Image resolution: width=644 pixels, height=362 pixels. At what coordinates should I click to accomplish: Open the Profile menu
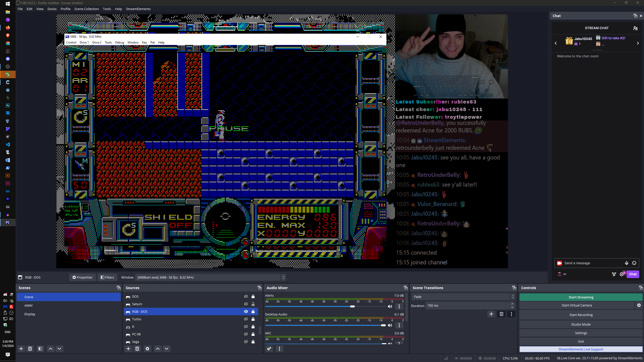click(65, 9)
